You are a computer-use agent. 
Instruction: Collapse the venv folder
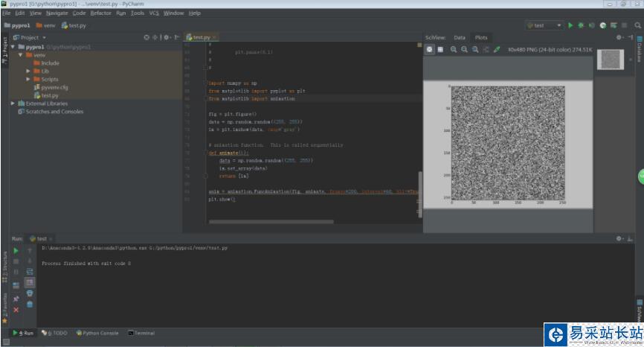(x=21, y=55)
